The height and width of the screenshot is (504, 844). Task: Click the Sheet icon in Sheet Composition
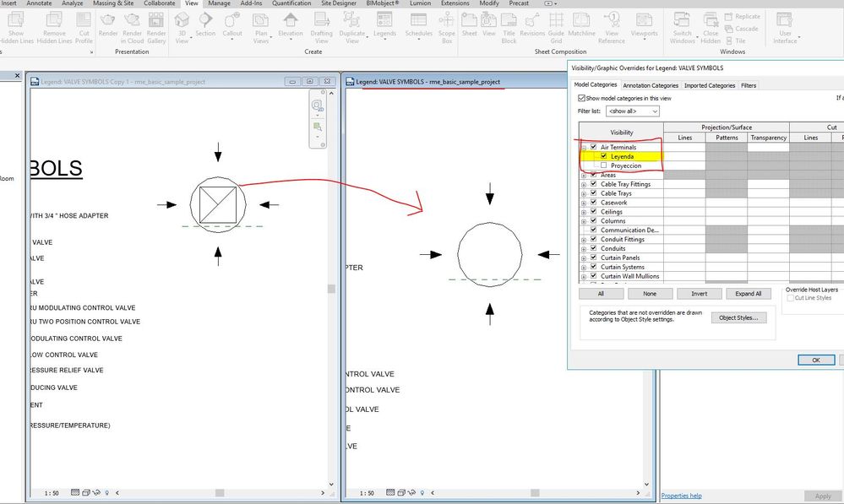[x=470, y=20]
